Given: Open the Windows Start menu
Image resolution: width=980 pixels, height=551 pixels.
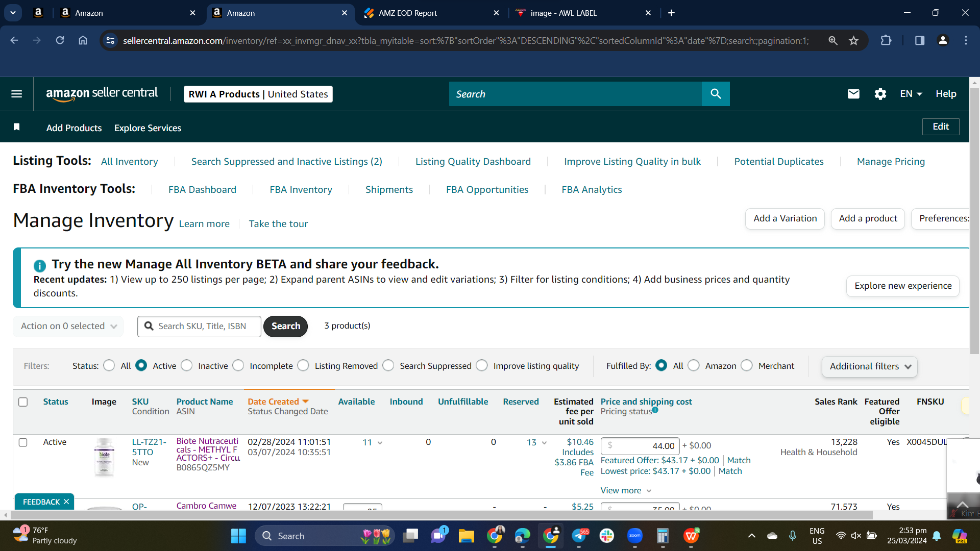Looking at the screenshot, I should point(238,536).
